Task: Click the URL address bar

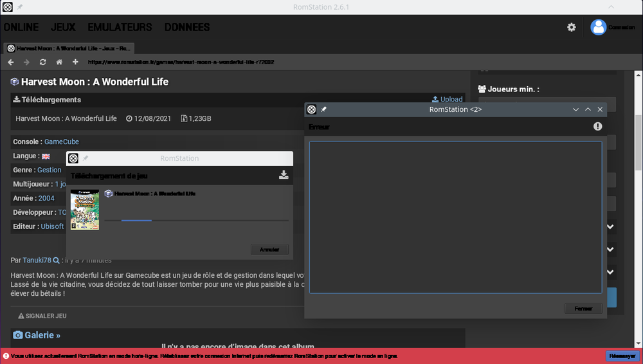Action: (181, 62)
